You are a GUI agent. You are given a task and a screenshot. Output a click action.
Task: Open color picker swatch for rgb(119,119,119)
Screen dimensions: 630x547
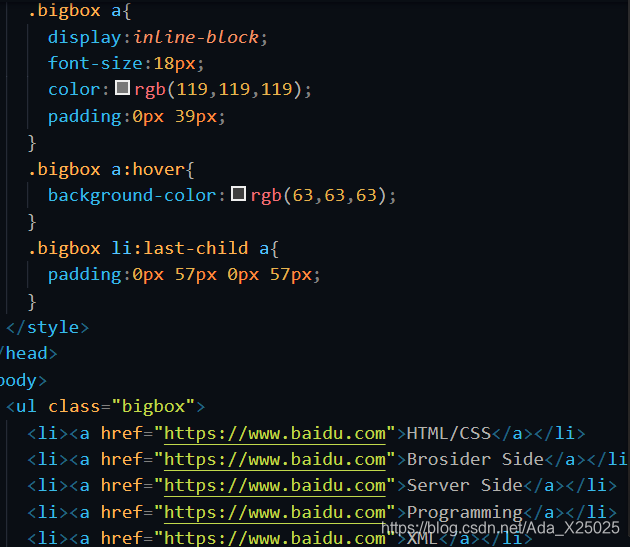[x=122, y=88]
